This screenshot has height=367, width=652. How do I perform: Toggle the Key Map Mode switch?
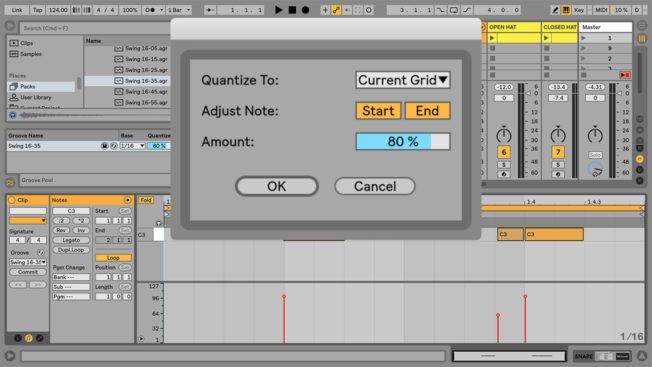(579, 10)
